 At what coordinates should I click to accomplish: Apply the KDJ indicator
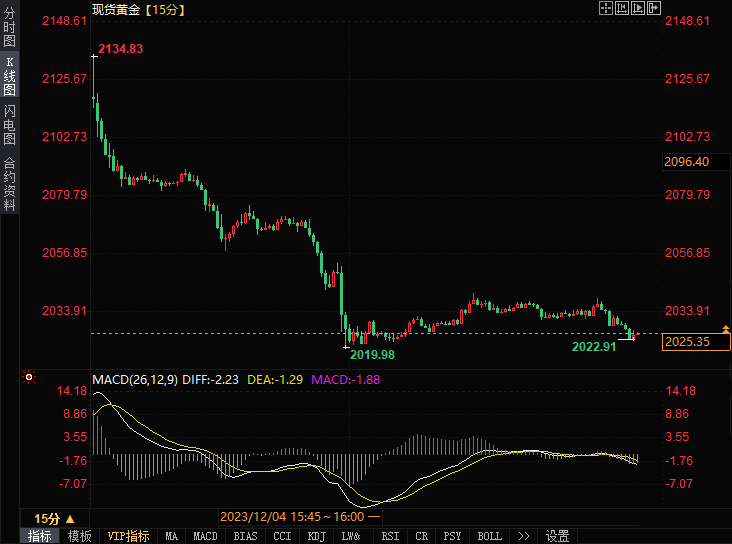pyautogui.click(x=316, y=536)
